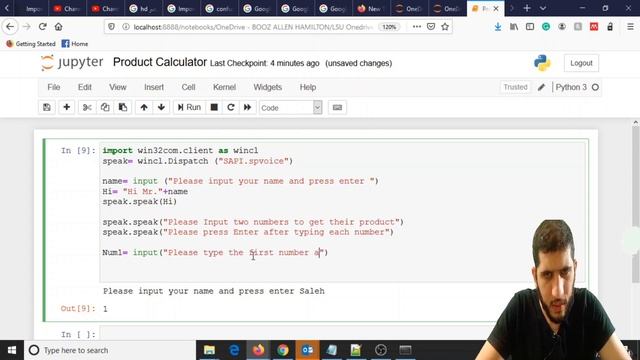This screenshot has height=360, width=640.
Task: Open the Cell menu
Action: point(188,87)
